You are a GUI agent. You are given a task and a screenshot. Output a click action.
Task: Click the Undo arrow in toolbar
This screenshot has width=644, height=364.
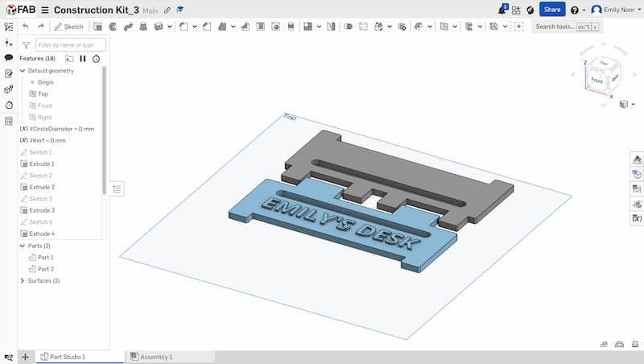click(26, 27)
